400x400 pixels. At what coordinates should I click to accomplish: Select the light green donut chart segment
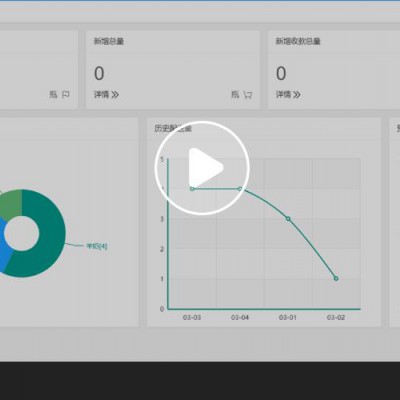pyautogui.click(x=12, y=203)
